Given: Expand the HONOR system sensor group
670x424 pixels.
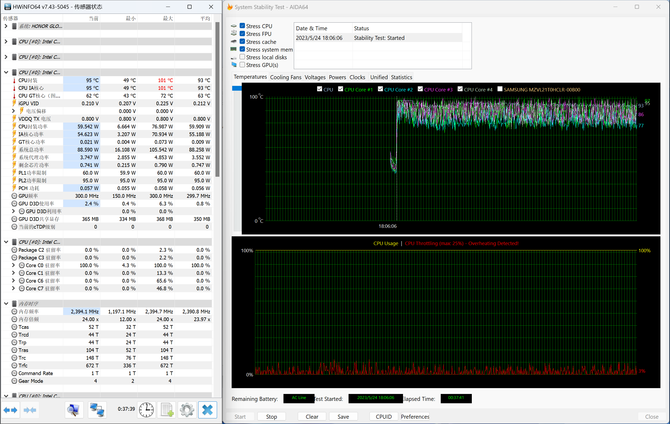Looking at the screenshot, I should [x=6, y=26].
